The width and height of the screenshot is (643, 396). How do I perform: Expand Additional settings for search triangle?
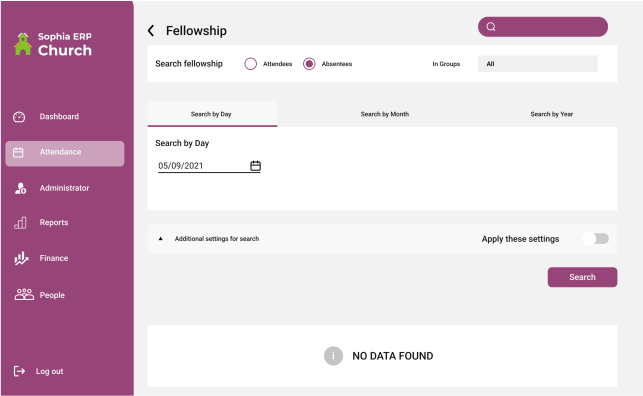(x=161, y=239)
